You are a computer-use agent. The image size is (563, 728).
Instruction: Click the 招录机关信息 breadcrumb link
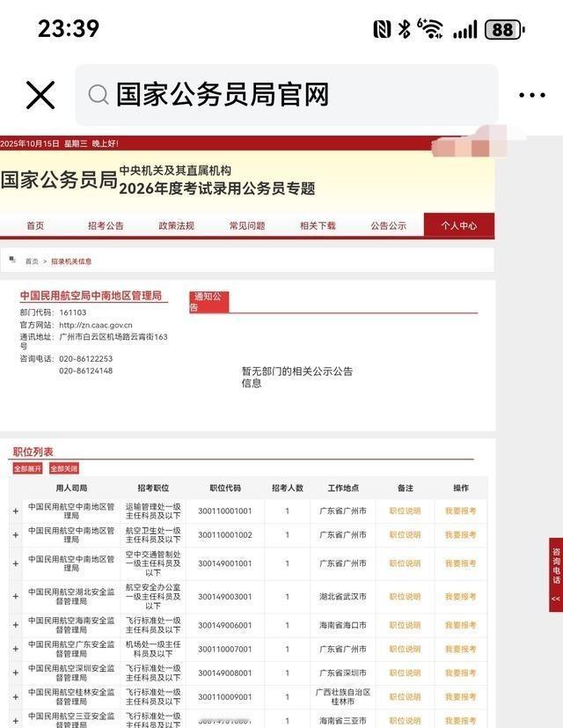pos(71,261)
